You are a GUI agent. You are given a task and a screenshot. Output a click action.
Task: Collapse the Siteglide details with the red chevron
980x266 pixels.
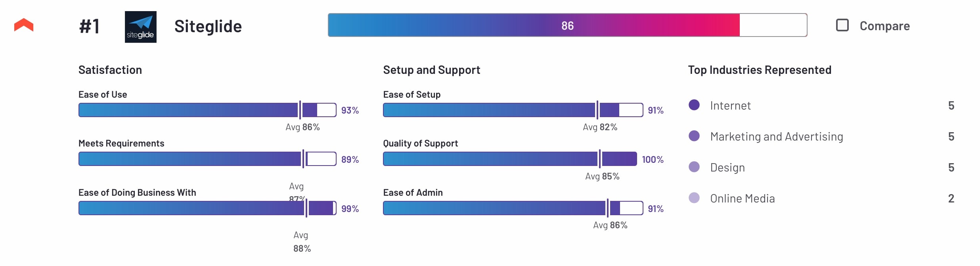pyautogui.click(x=24, y=25)
